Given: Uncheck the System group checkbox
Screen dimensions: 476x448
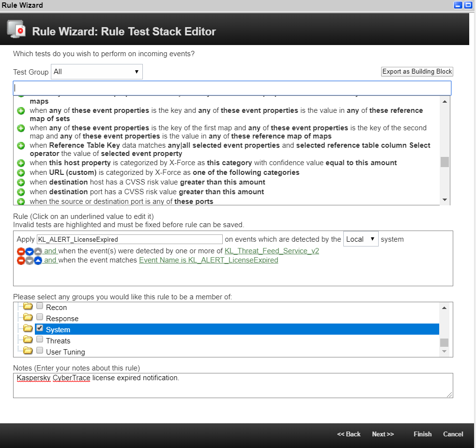Looking at the screenshot, I should coord(40,328).
